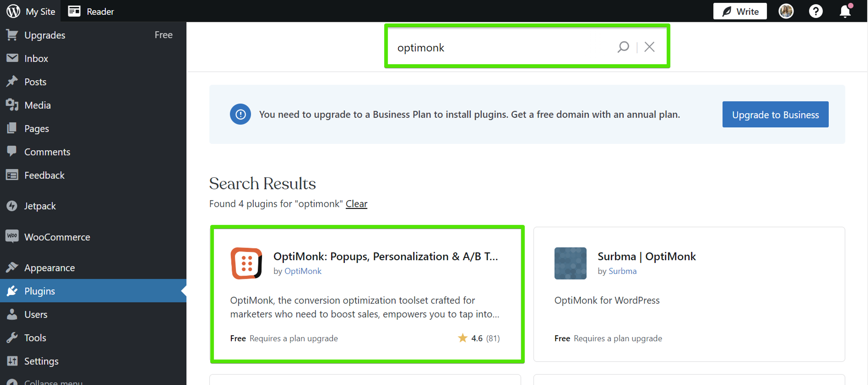Click the WordPress logo icon
The image size is (868, 385).
click(13, 11)
